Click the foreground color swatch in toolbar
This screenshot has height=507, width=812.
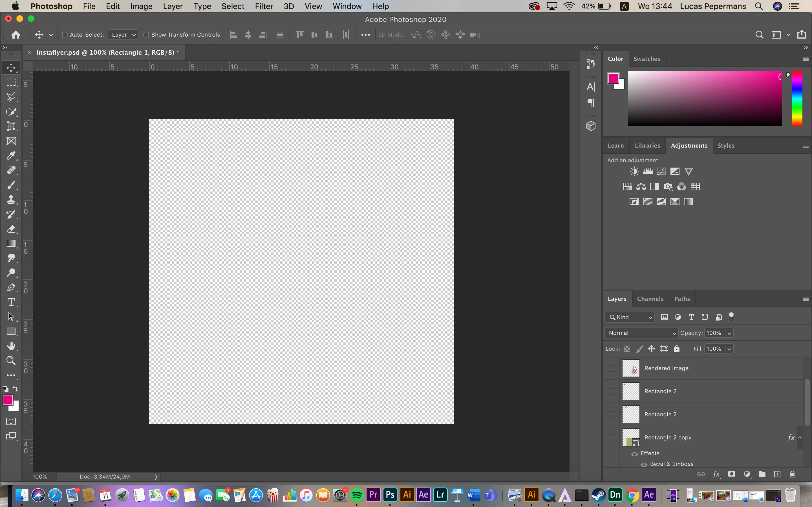click(x=8, y=400)
